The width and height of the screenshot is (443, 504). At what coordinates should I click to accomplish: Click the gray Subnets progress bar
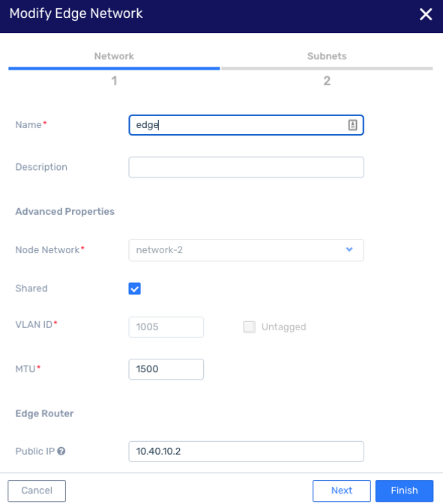pyautogui.click(x=327, y=68)
